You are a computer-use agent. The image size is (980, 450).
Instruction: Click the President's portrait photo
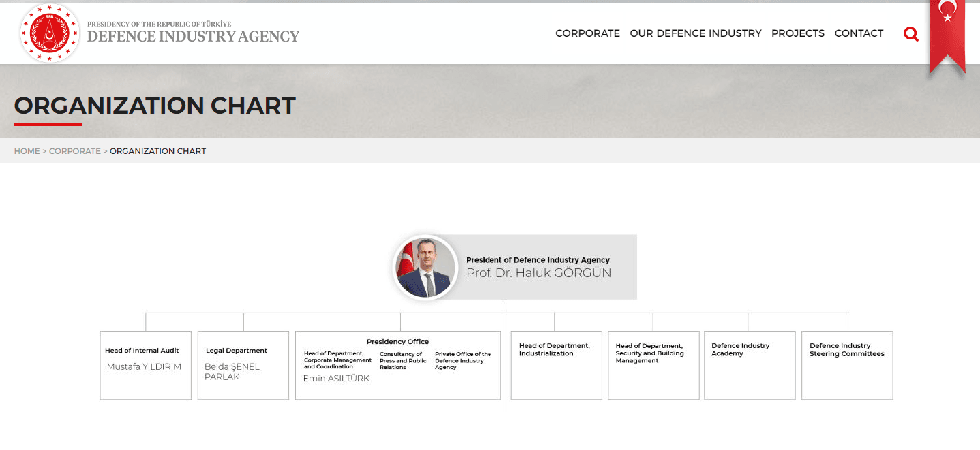coord(425,267)
